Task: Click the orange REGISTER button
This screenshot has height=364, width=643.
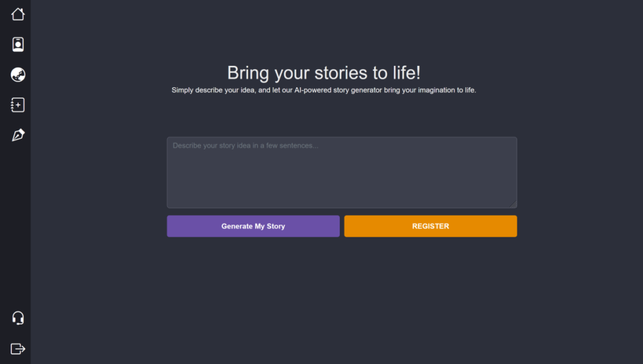Action: click(x=430, y=227)
